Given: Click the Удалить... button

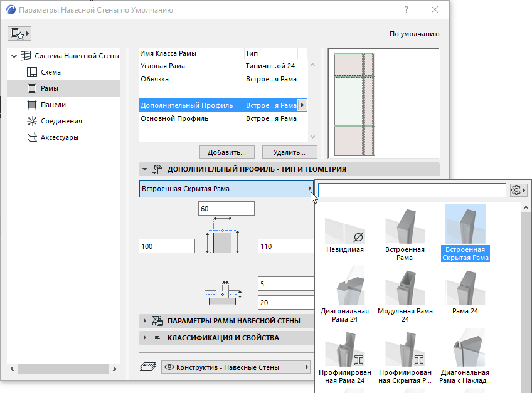Looking at the screenshot, I should tap(289, 152).
